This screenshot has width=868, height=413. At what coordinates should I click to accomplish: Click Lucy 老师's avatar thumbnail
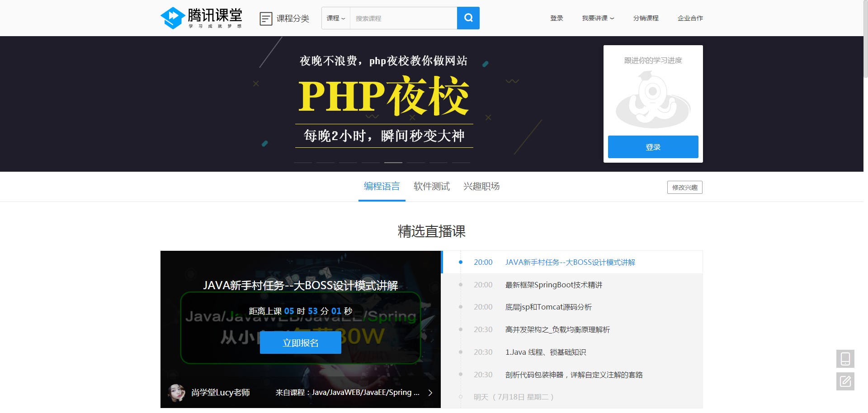[x=177, y=392]
